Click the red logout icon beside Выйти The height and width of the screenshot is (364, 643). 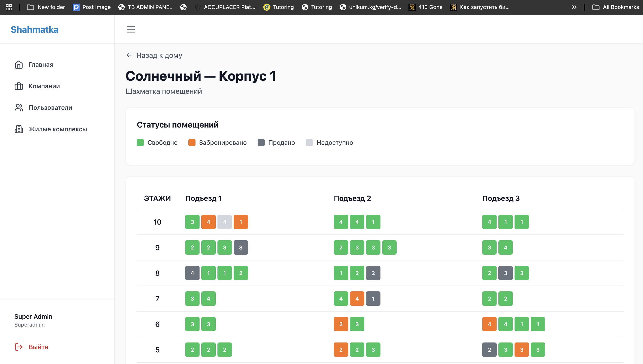pos(19,347)
